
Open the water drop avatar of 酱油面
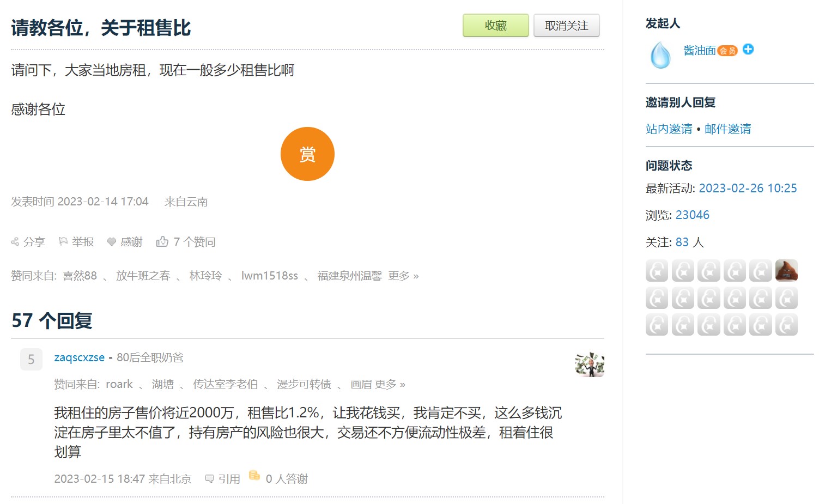click(660, 55)
